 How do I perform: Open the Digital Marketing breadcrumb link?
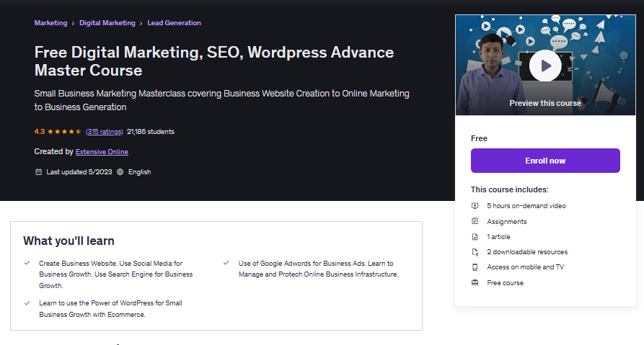tap(107, 23)
